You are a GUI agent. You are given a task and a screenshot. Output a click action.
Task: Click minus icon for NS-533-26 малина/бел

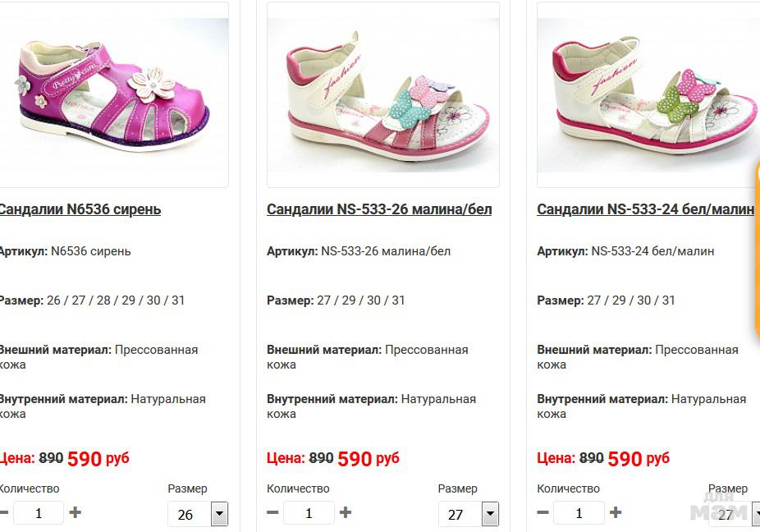tap(273, 512)
